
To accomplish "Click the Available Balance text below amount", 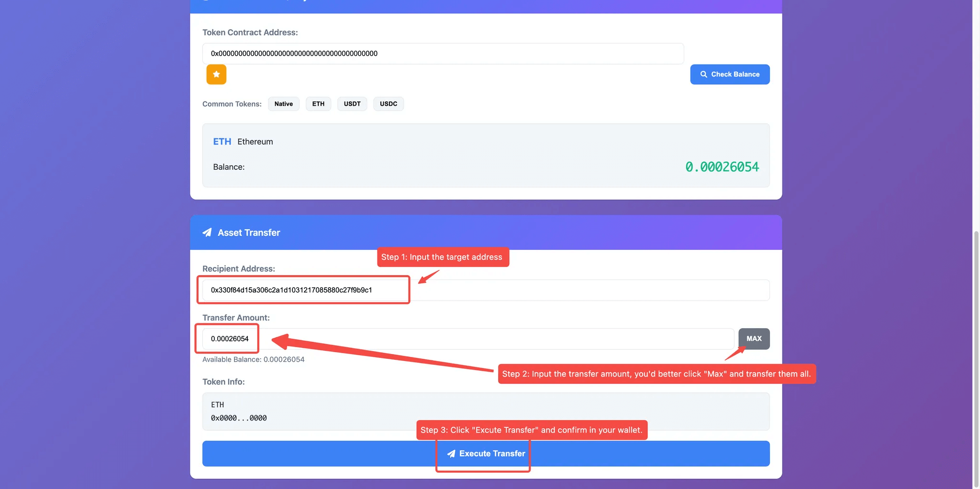I will (x=253, y=359).
